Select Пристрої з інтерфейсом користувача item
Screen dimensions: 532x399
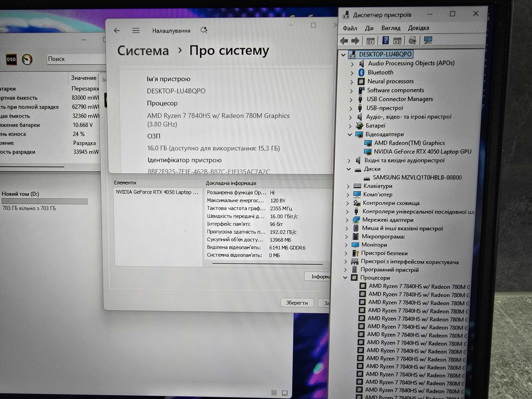click(410, 262)
